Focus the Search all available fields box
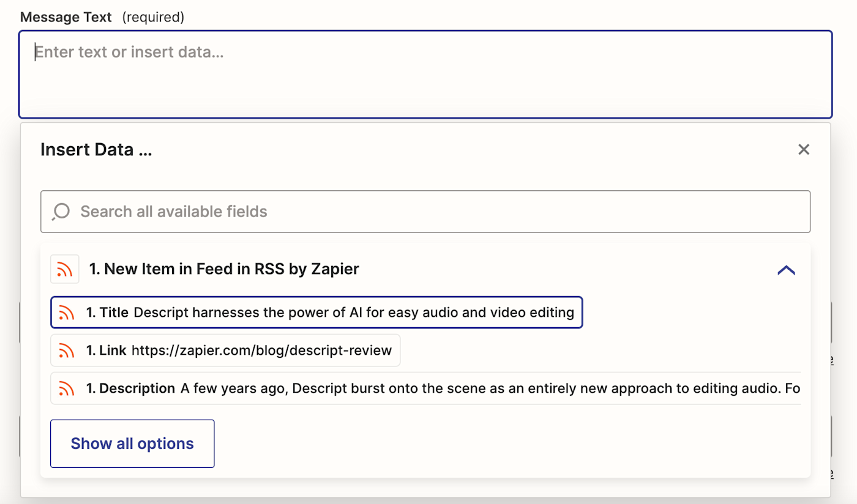857x504 pixels. tap(425, 212)
